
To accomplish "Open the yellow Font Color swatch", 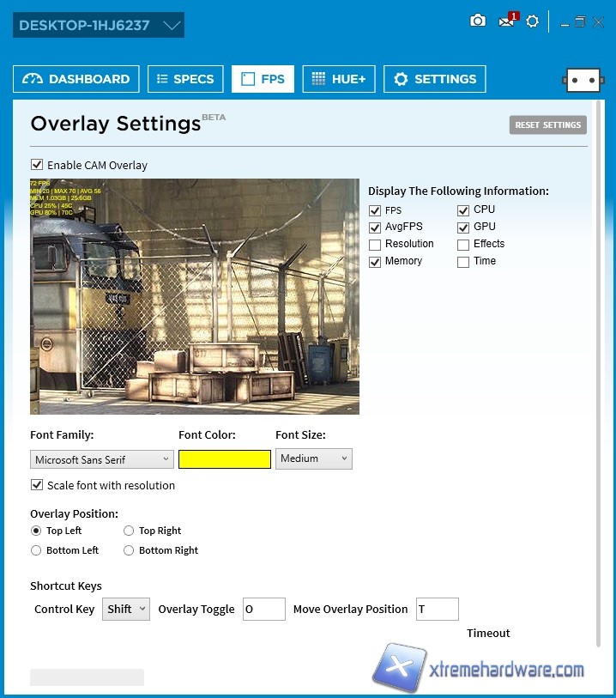I will pos(225,459).
